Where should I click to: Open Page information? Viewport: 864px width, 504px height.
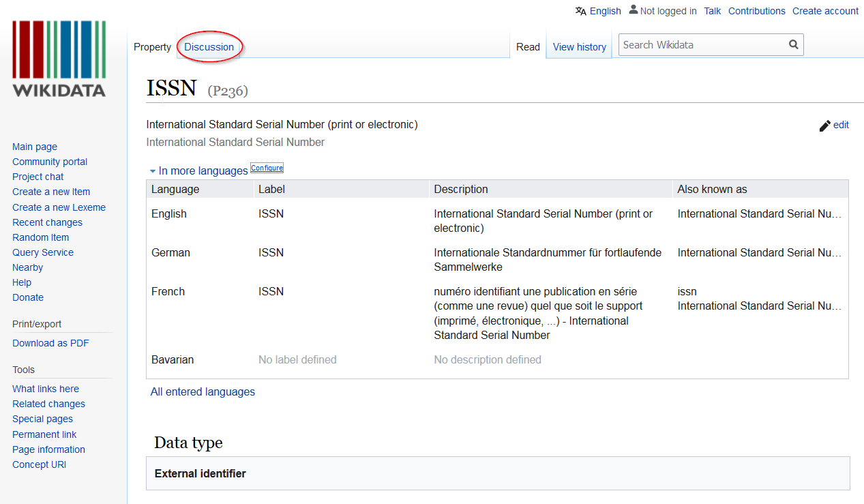[x=48, y=449]
